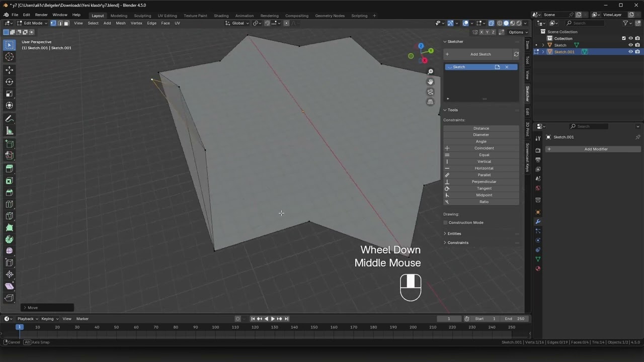
Task: Open Global transform orientation dropdown
Action: [237, 23]
